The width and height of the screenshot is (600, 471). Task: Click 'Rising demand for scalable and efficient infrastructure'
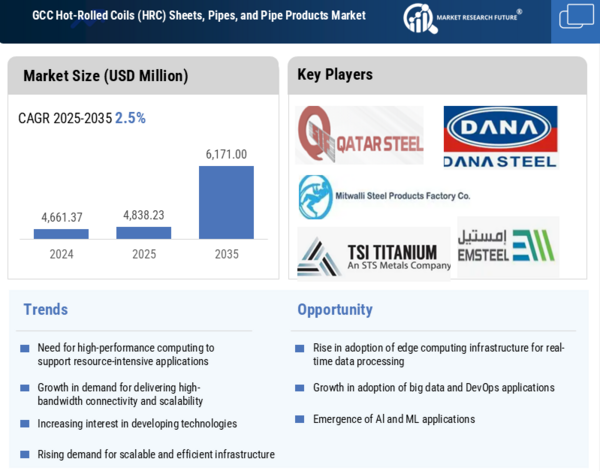coord(156,454)
